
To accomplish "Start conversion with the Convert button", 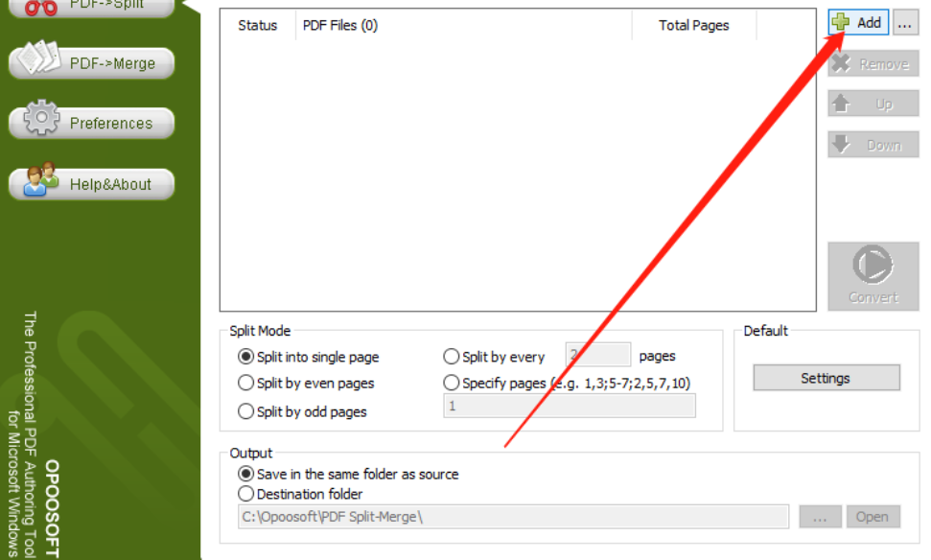I will 873,276.
